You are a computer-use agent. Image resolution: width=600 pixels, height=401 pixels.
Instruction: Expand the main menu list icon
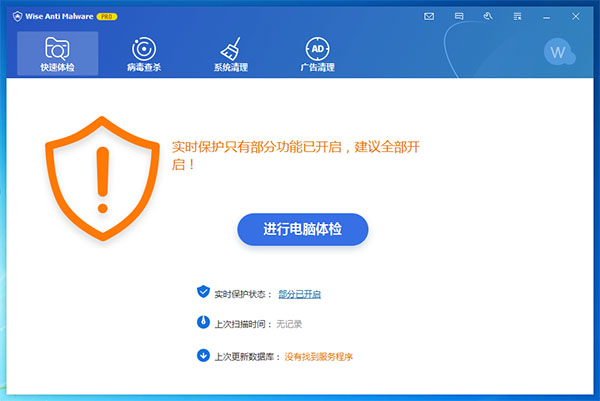[518, 17]
